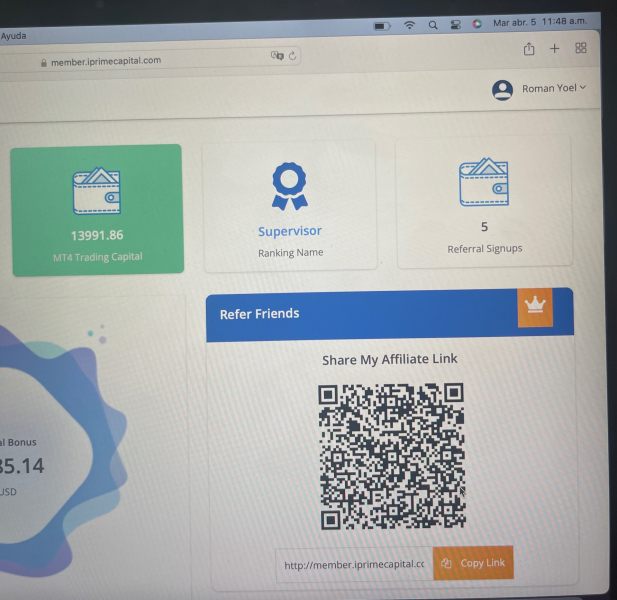Image resolution: width=617 pixels, height=600 pixels.
Task: Open the Ayuda menu in the menu bar
Action: point(13,36)
